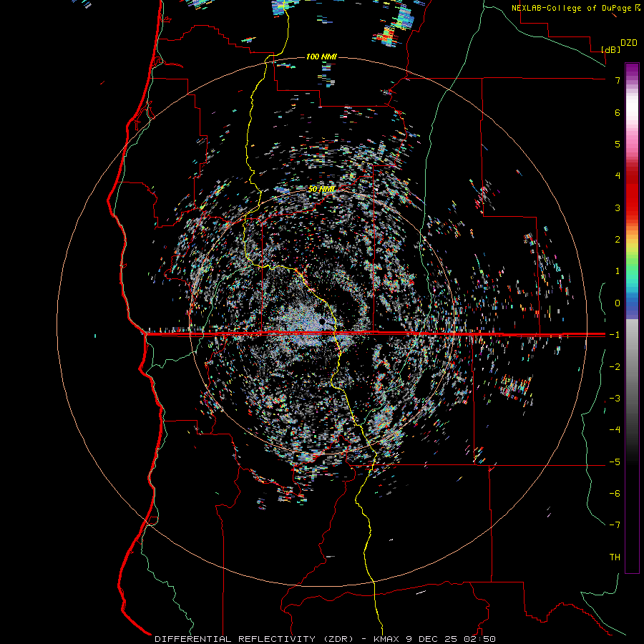Viewport: 644px width, 644px height.
Task: Click the 2 value on color scale
Action: [x=618, y=240]
